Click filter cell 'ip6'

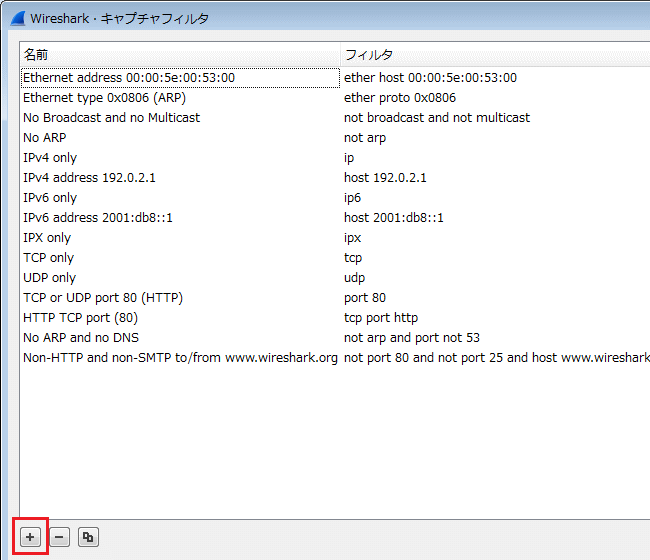[352, 198]
